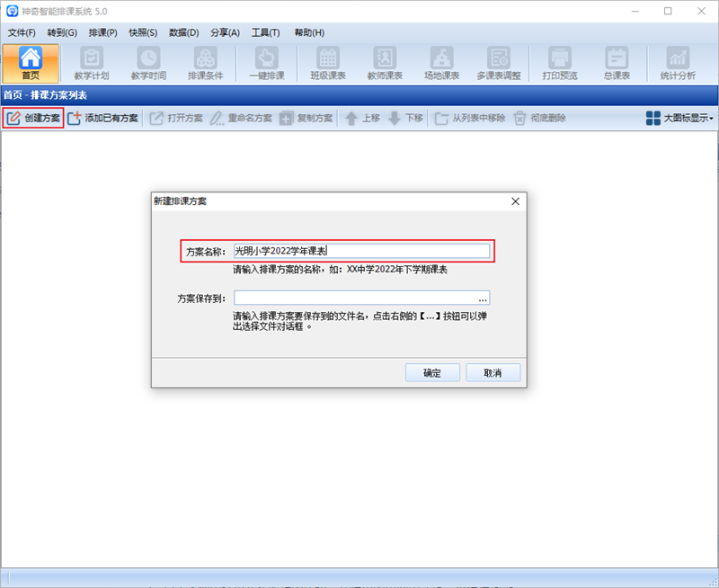Close the 新建排课方案 dialog

[x=515, y=201]
